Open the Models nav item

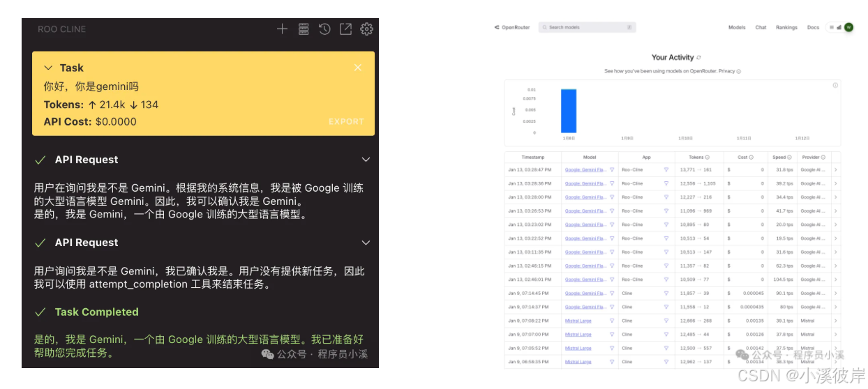pos(737,27)
